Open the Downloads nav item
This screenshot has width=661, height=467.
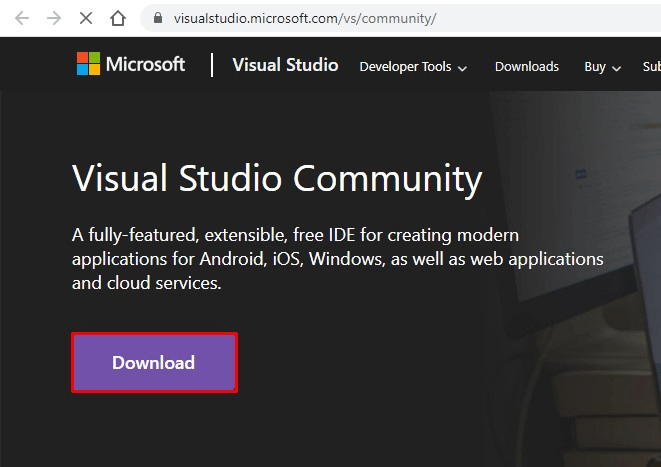pyautogui.click(x=527, y=67)
